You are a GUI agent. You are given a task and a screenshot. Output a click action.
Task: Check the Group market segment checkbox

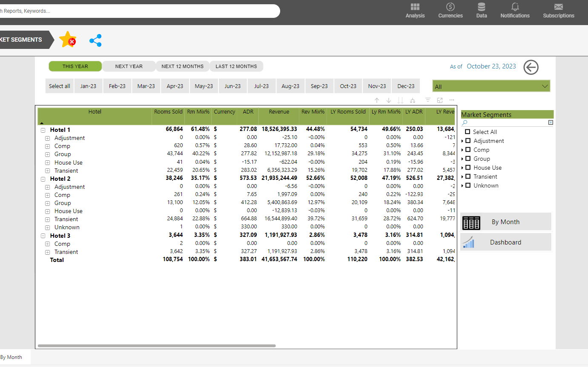(x=468, y=159)
